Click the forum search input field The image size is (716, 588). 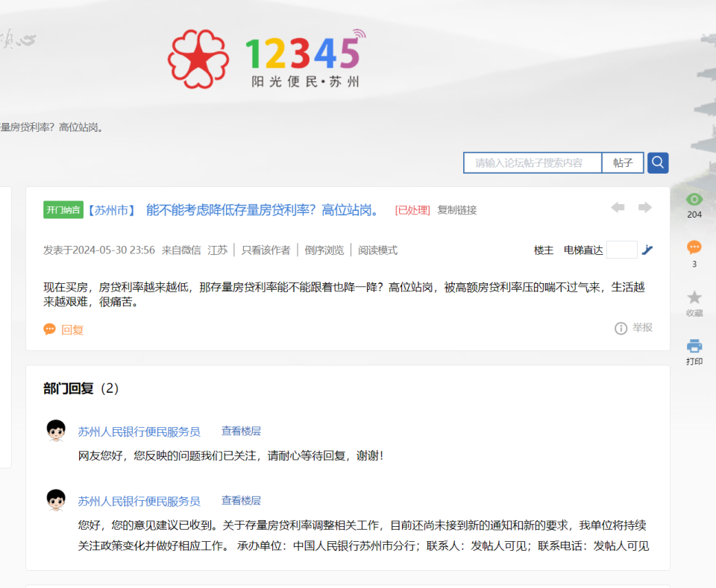tap(533, 162)
